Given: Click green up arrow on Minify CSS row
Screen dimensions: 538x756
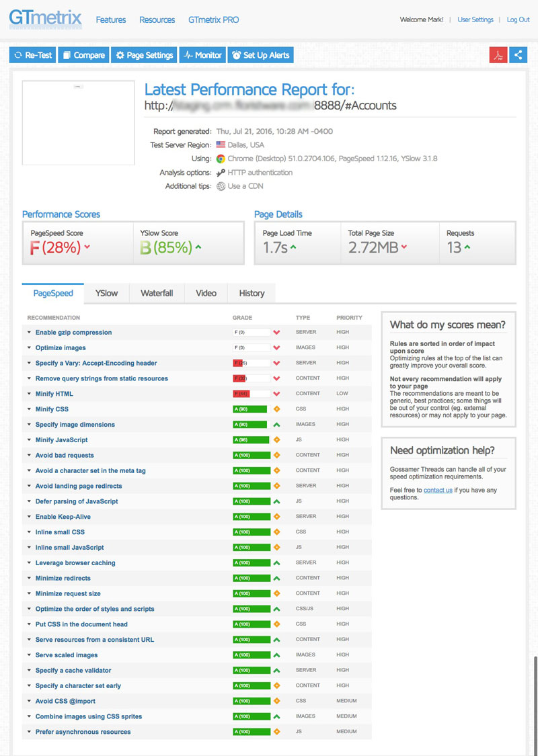Looking at the screenshot, I should (276, 409).
